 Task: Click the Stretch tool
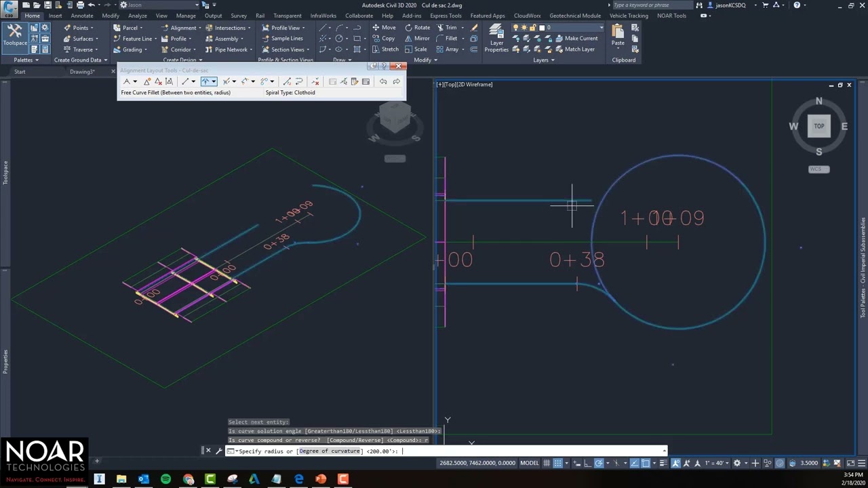pos(385,49)
